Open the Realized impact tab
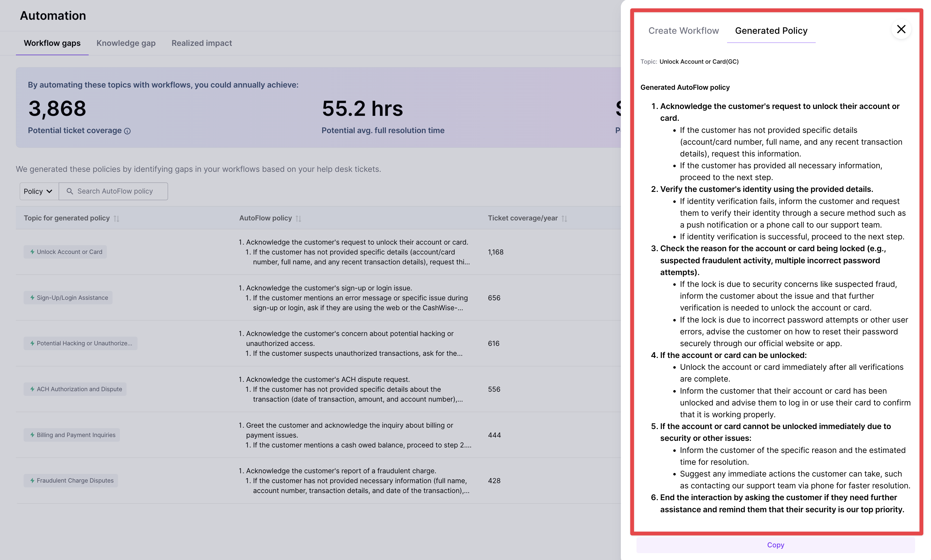This screenshot has width=931, height=560. 202,43
